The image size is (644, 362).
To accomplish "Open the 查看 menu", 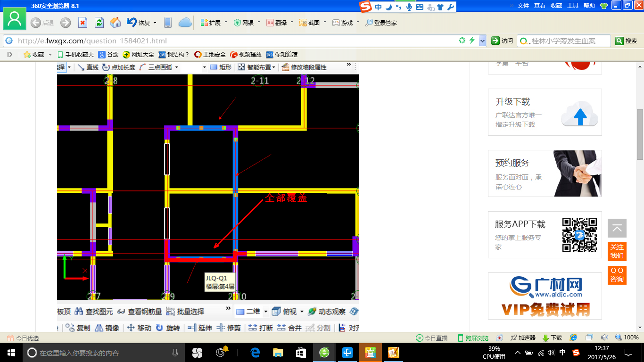I will [540, 6].
